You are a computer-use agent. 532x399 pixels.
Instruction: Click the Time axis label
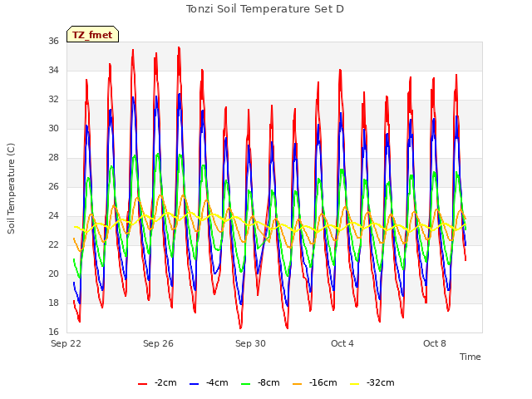point(470,357)
